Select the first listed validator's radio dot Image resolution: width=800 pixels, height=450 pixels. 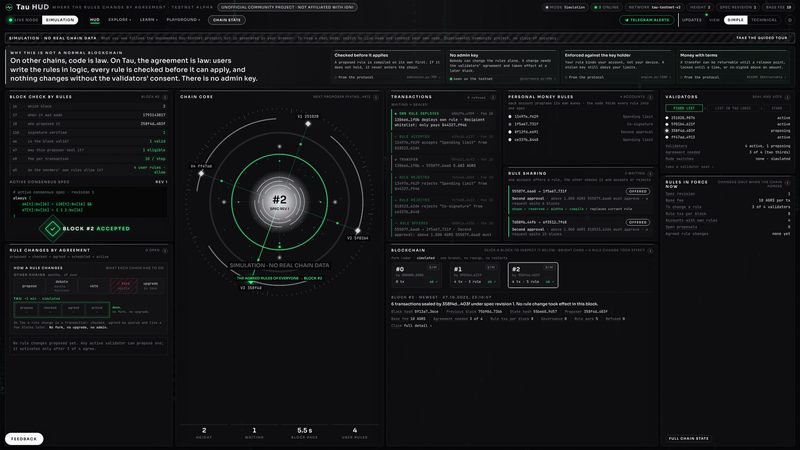(667, 118)
